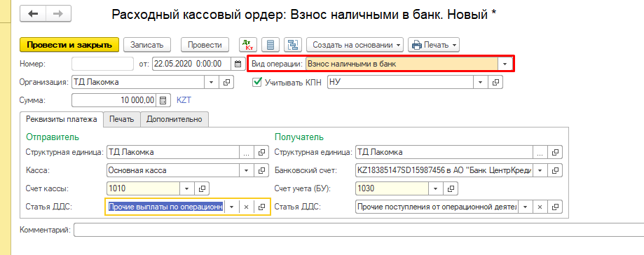Click into the Комментарий field
The width and height of the screenshot is (644, 255).
click(x=359, y=230)
